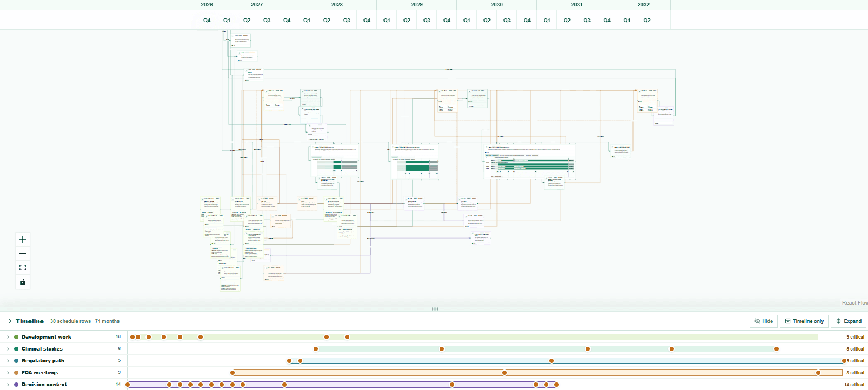Click '9 critical' on Development work row
The width and height of the screenshot is (868, 390).
point(855,337)
